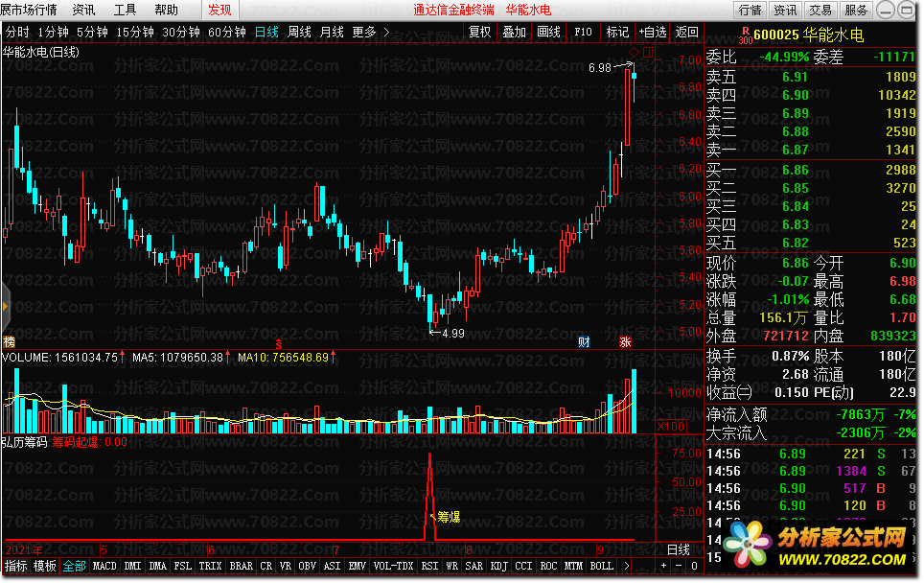Screen dimensions: 924x583
Task: Click the plus zoom button by the indicator tabs
Action: click(664, 566)
